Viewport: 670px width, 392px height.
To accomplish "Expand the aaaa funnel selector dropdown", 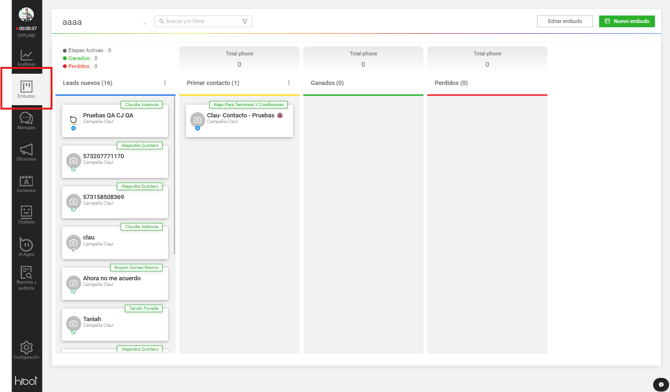I will click(x=144, y=23).
